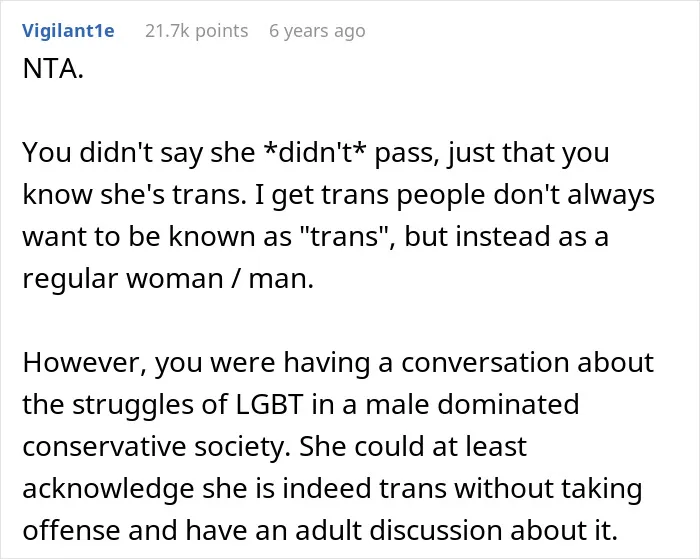
Task: Click the line starting 'know she's trans.'
Action: point(338,195)
